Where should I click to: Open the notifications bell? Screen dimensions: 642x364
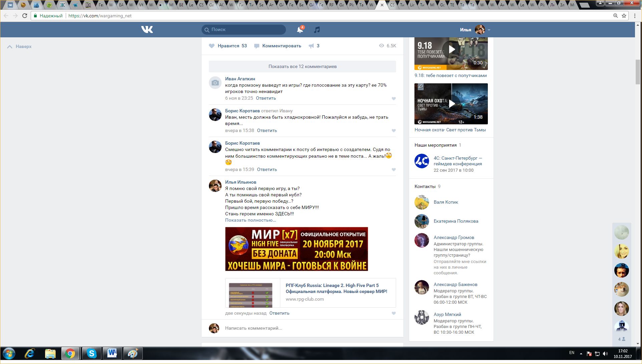coord(300,30)
